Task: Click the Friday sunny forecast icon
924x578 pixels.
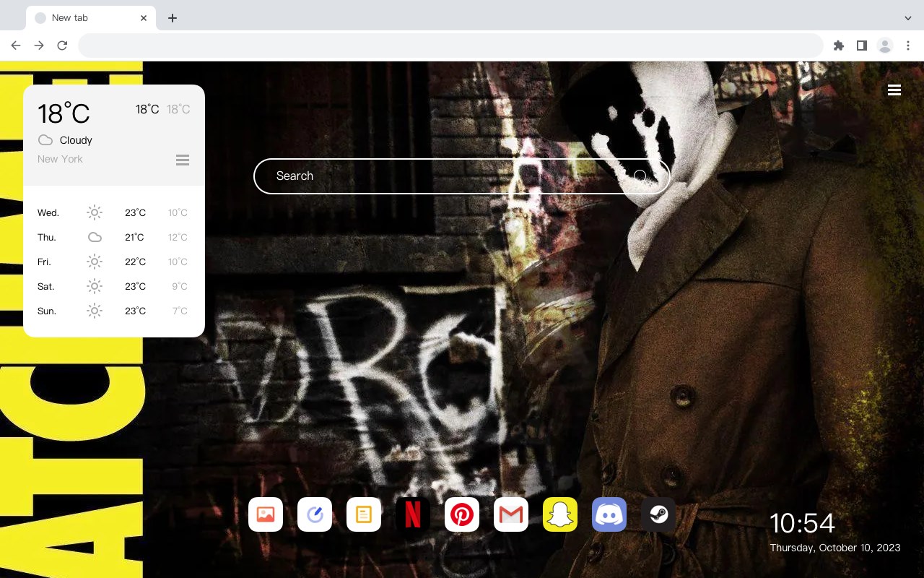Action: pyautogui.click(x=95, y=262)
